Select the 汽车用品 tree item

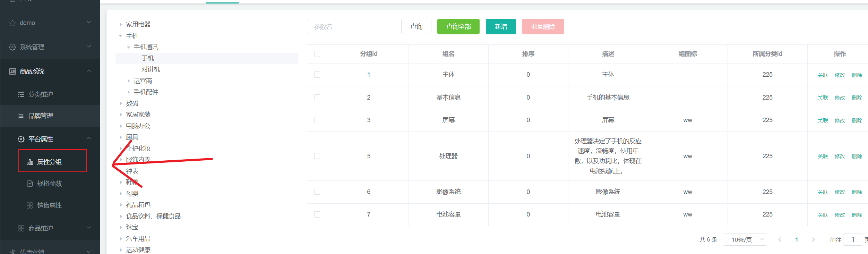[138, 239]
